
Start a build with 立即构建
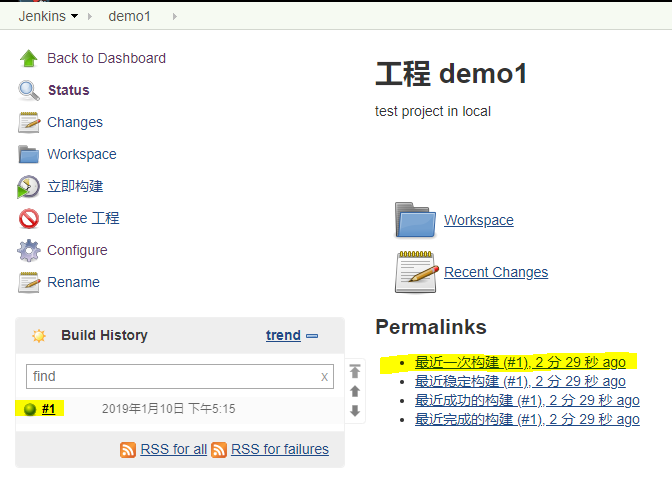point(75,186)
